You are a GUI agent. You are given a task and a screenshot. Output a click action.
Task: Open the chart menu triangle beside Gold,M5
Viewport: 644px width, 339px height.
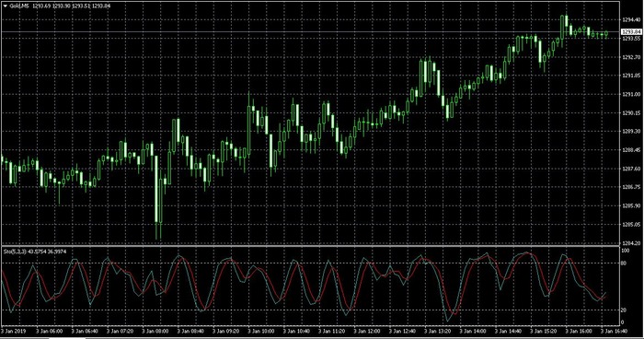click(x=6, y=6)
